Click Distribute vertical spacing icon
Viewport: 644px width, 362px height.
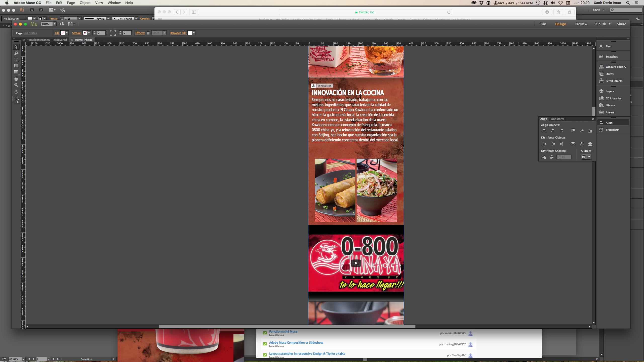pyautogui.click(x=544, y=157)
